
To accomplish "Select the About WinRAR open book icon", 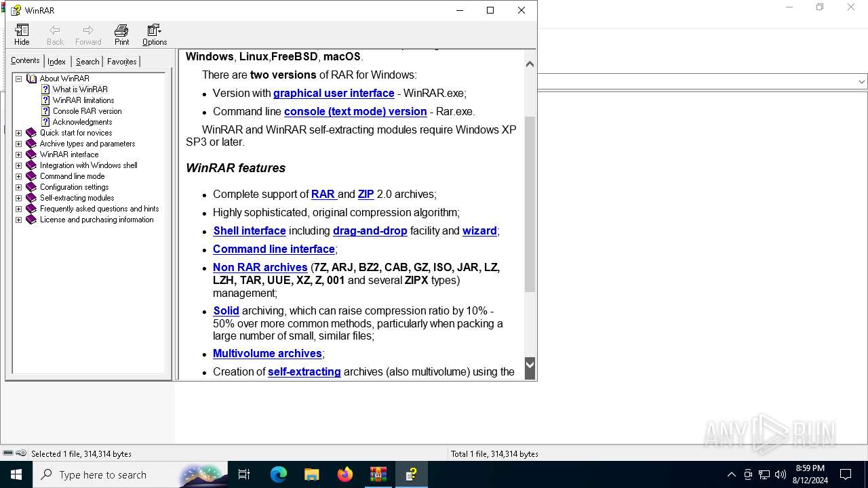I will pos(31,79).
